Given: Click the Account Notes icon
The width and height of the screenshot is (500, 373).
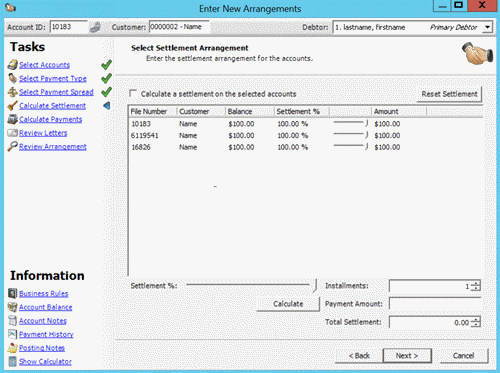Looking at the screenshot, I should click(13, 321).
